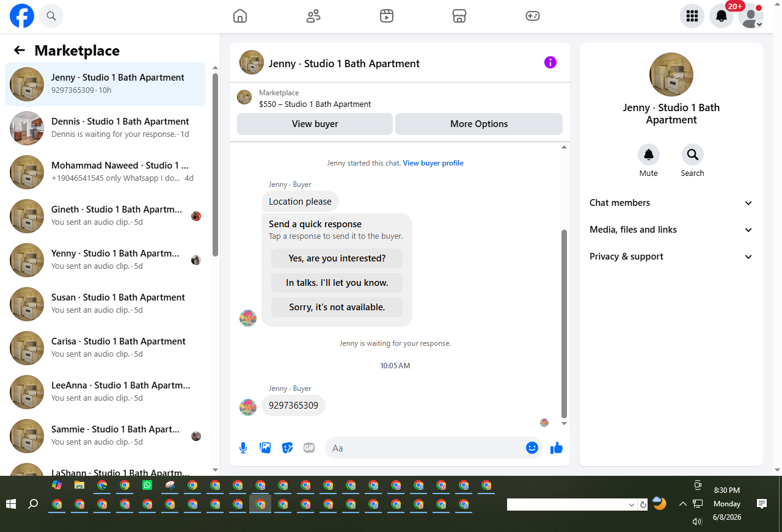
Task: Open the chat with Carisa
Action: [106, 348]
